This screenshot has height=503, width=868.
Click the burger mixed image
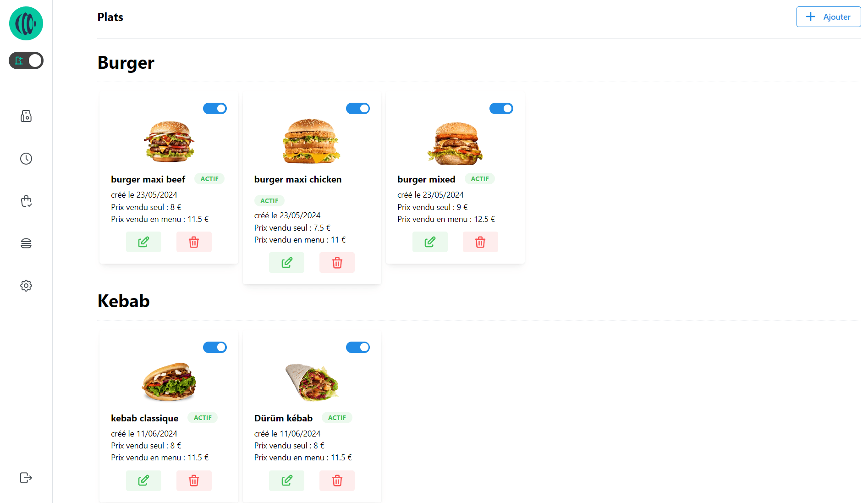(x=455, y=143)
